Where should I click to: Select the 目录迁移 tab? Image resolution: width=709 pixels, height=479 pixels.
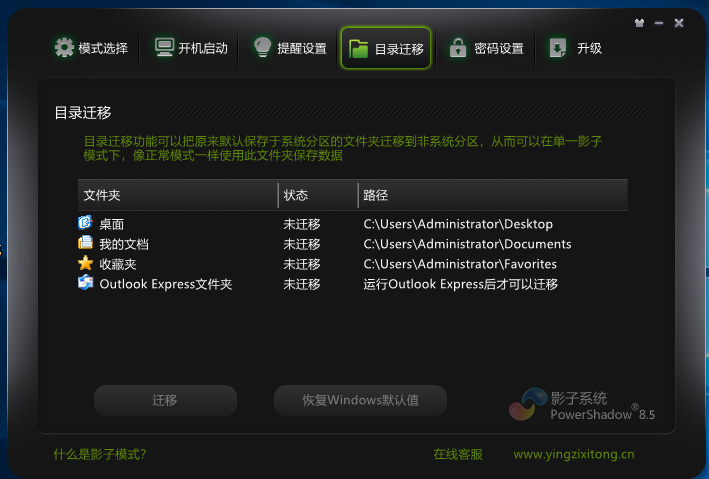[x=386, y=48]
